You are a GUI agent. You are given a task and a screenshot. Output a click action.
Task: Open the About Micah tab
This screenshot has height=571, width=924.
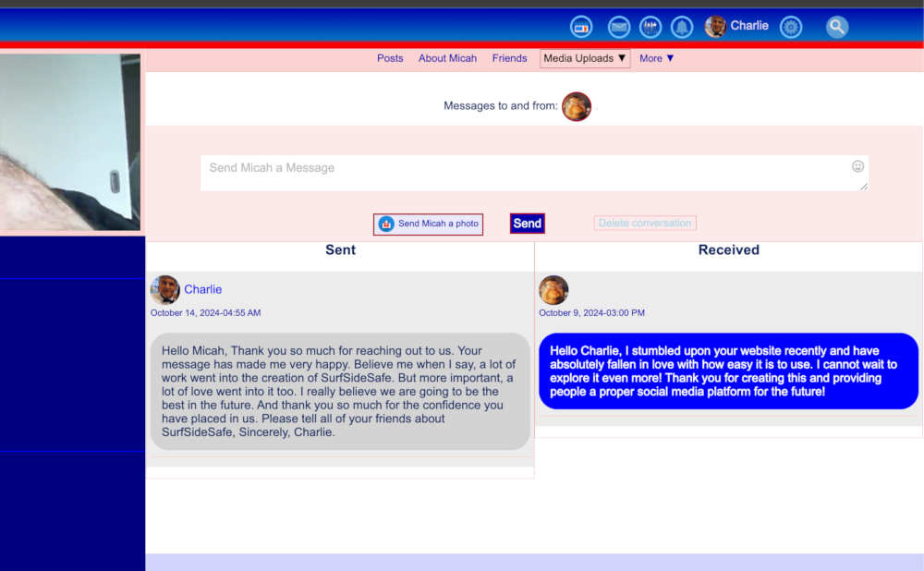click(x=447, y=58)
